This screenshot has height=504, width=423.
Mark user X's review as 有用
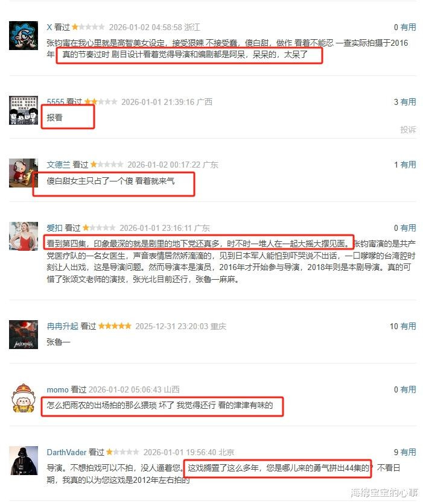(408, 27)
